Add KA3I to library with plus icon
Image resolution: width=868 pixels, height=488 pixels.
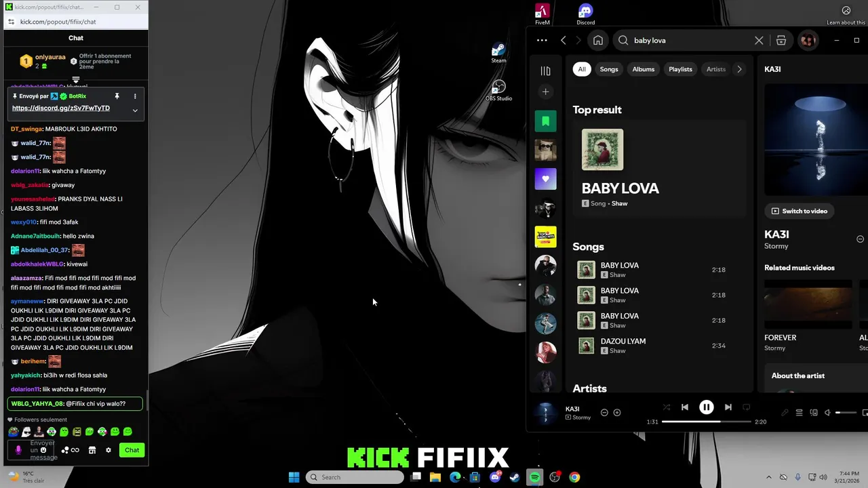point(616,413)
